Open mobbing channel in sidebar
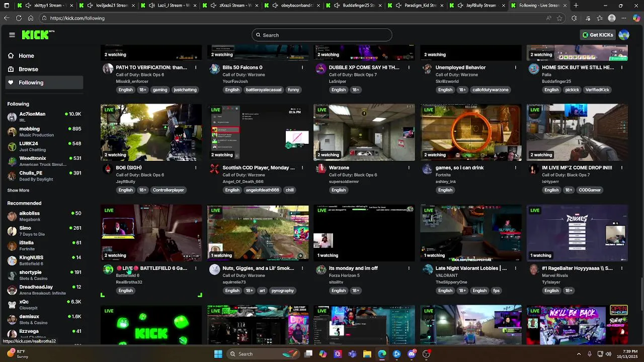Screen dimensions: 644x362 [x=44, y=132]
